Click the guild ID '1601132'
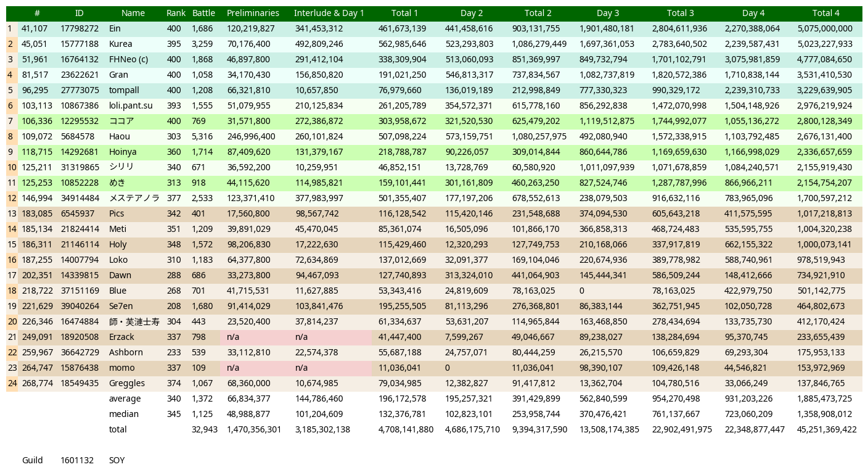The height and width of the screenshot is (475, 868). click(77, 460)
